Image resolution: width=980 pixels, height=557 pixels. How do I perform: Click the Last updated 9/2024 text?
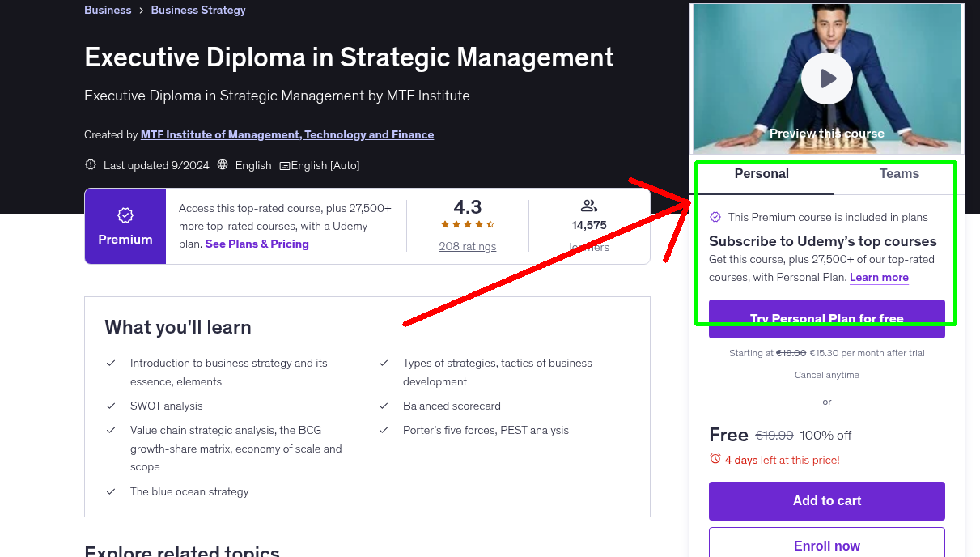click(x=156, y=165)
